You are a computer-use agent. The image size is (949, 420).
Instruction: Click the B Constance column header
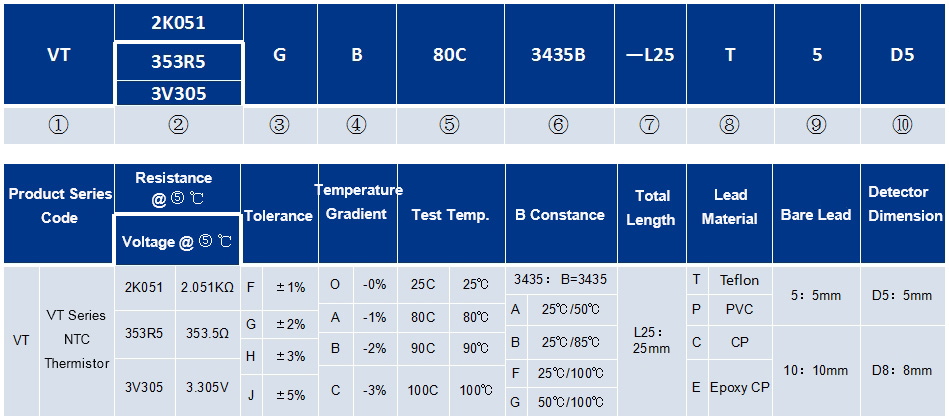pos(560,214)
